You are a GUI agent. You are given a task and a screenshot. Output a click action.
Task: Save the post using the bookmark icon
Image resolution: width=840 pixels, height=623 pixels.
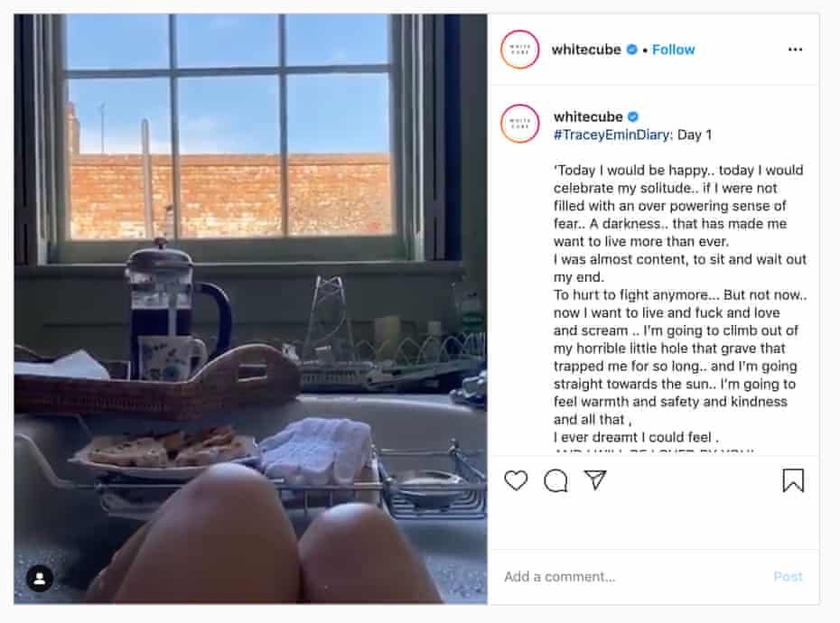(793, 480)
